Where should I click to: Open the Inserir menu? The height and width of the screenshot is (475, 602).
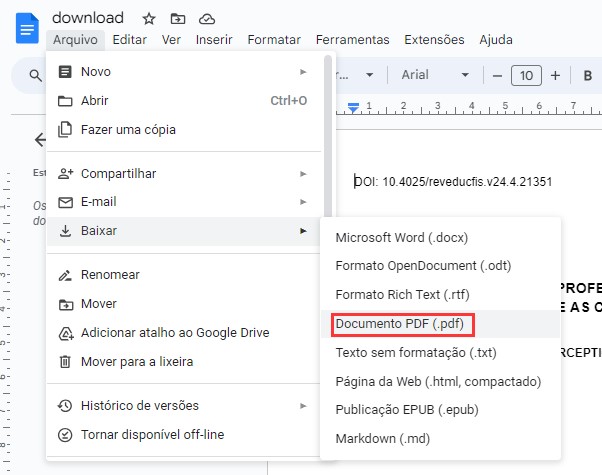pyautogui.click(x=214, y=40)
